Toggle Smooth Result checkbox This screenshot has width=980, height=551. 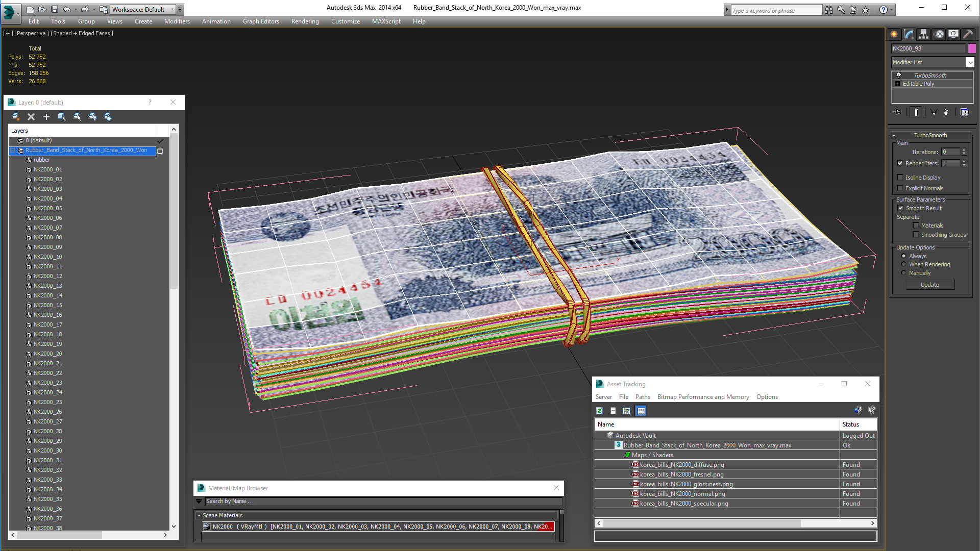pyautogui.click(x=901, y=208)
